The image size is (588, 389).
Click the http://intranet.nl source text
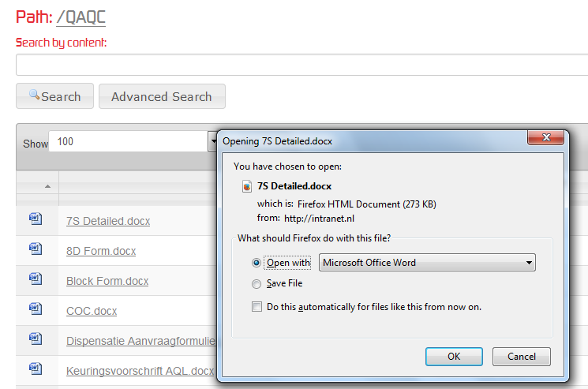(319, 219)
